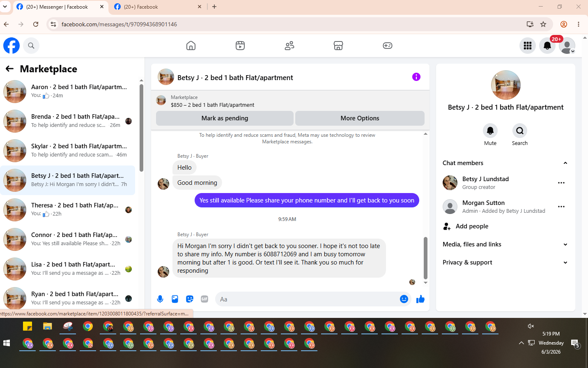This screenshot has height=368, width=588.
Task: Click the address bar URL
Action: [119, 24]
